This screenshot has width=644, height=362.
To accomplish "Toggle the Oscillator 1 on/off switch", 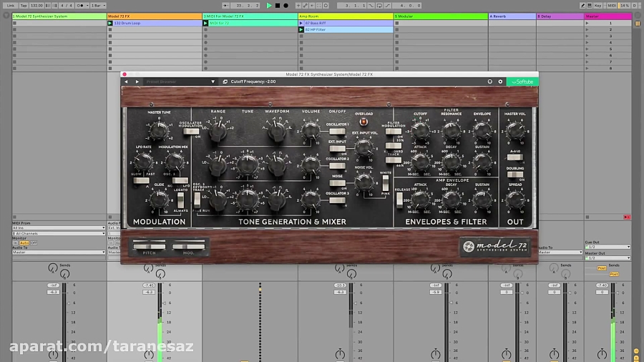I will pyautogui.click(x=337, y=132).
